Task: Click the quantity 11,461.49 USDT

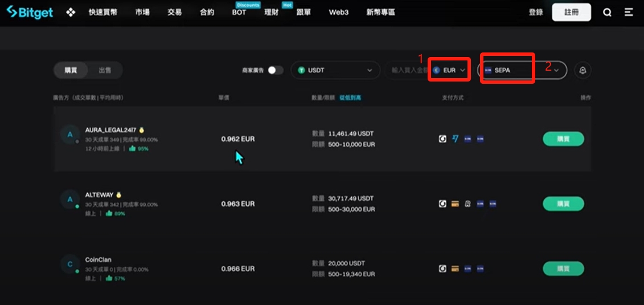Action: coord(351,133)
